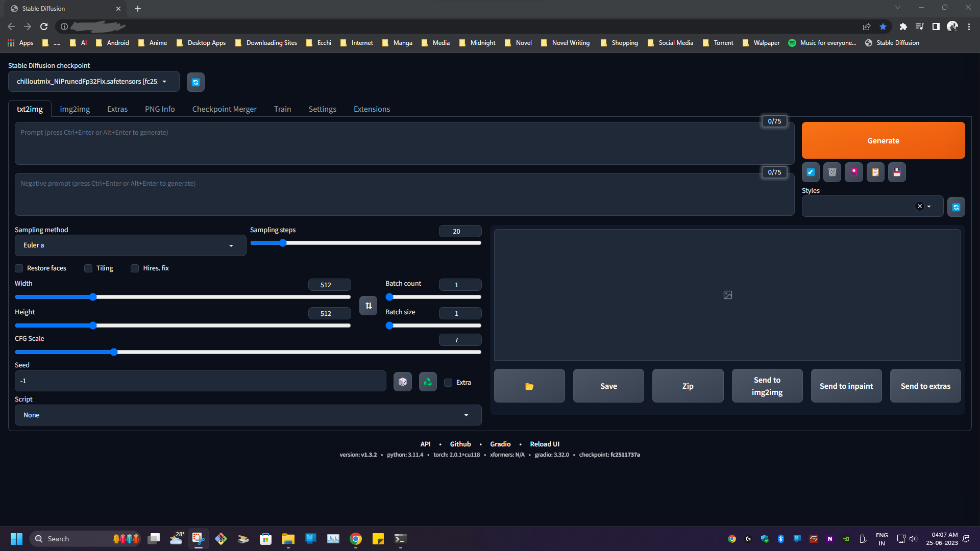Click the recycle icon to reuse the last seed
Viewport: 980px width, 551px height.
tap(427, 381)
